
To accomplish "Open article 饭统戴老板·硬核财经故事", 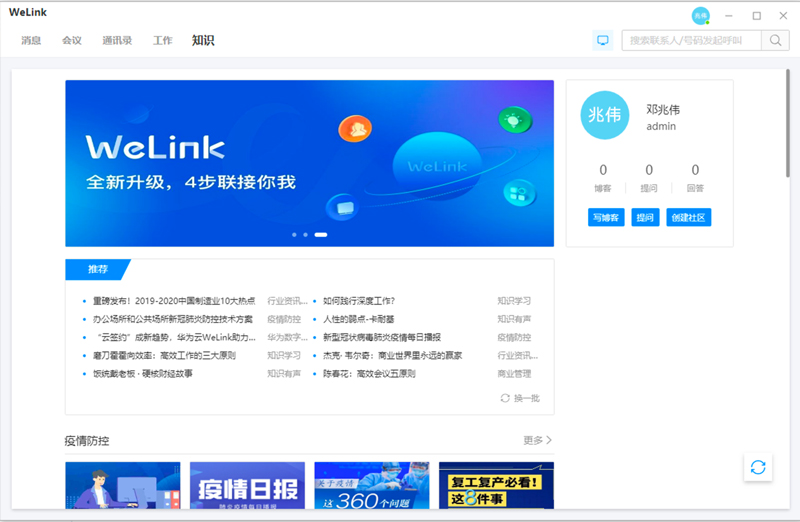I will click(143, 374).
